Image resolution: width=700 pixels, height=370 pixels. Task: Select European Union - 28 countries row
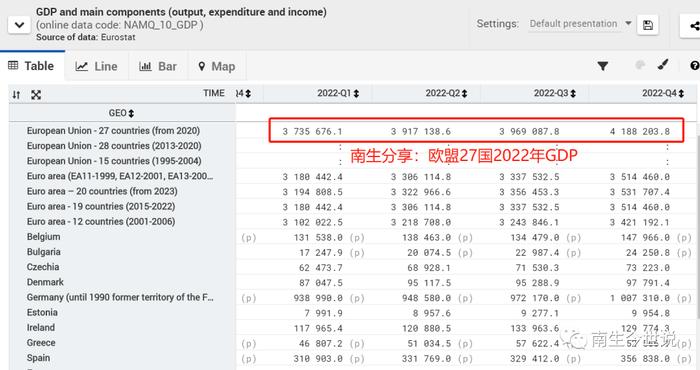[114, 146]
